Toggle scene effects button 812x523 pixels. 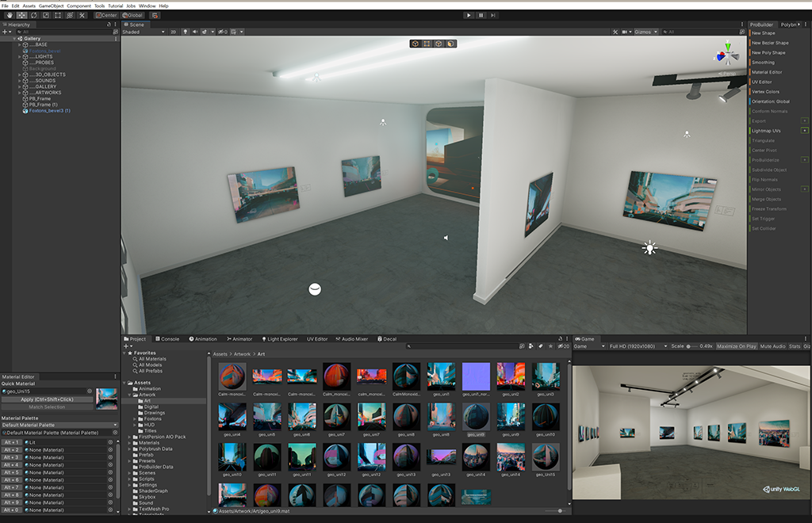tap(204, 32)
